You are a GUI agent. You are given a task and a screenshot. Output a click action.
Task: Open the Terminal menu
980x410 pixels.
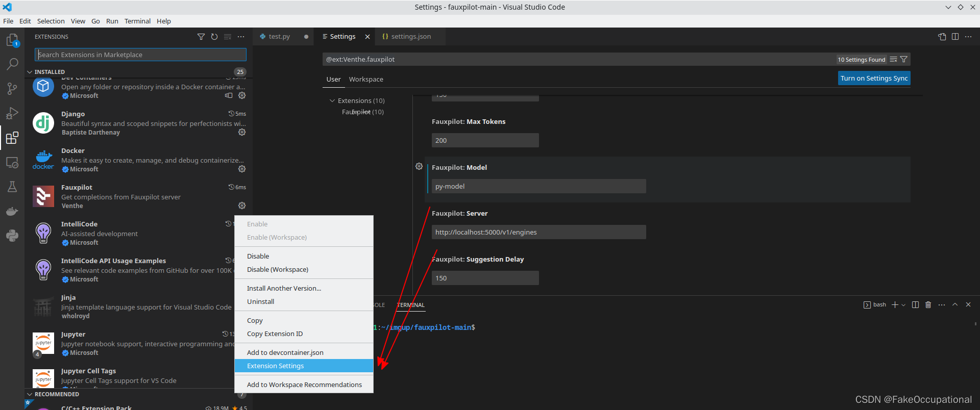pos(137,21)
